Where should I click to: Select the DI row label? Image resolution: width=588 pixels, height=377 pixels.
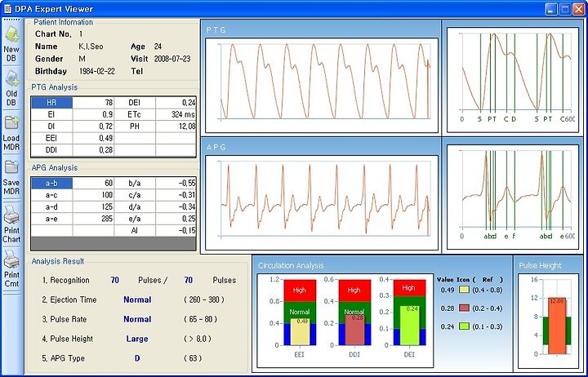51,126
